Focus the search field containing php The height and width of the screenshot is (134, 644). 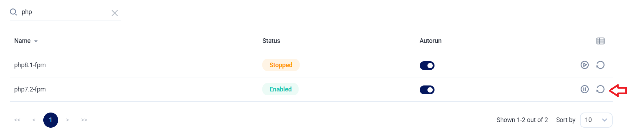[x=65, y=12]
